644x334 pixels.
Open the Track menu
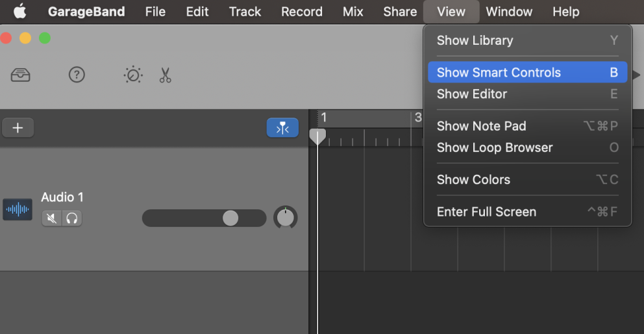pos(245,12)
